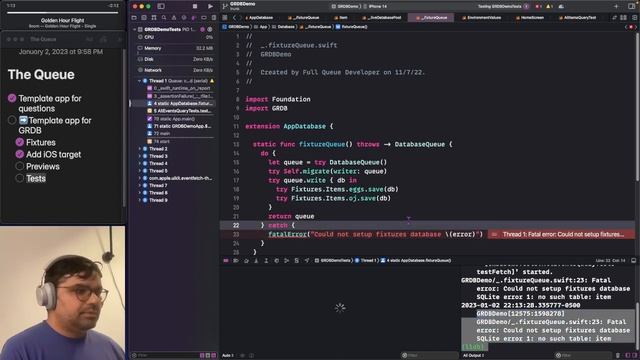Click the music player progress bar
The height and width of the screenshot is (360, 640).
62,13
